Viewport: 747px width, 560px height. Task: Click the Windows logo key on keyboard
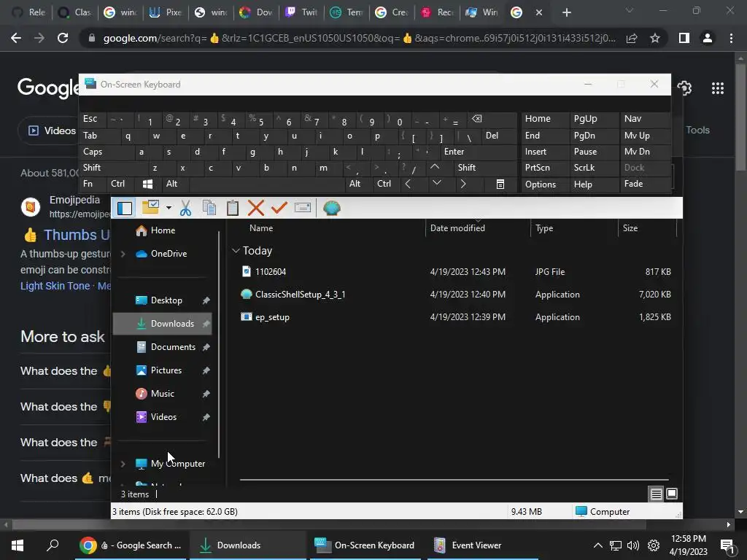click(x=148, y=184)
